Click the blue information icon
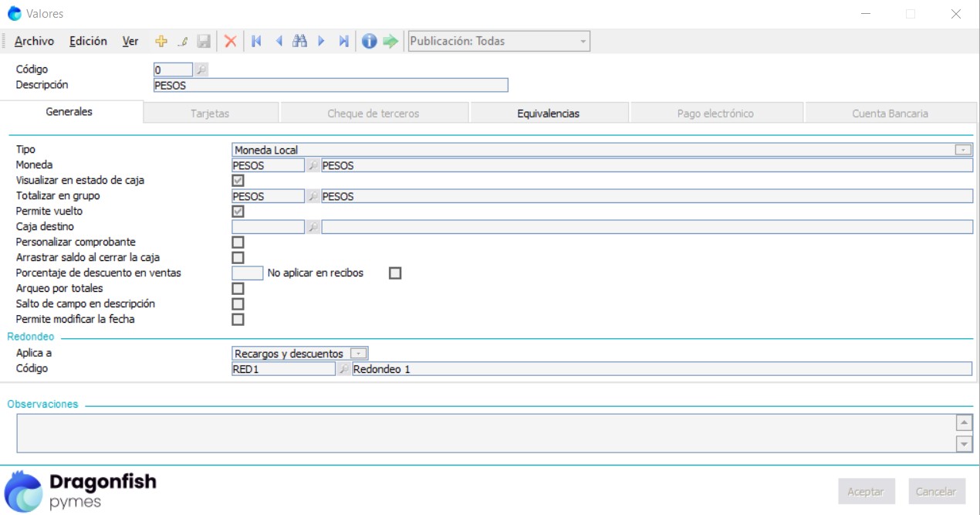 [370, 42]
